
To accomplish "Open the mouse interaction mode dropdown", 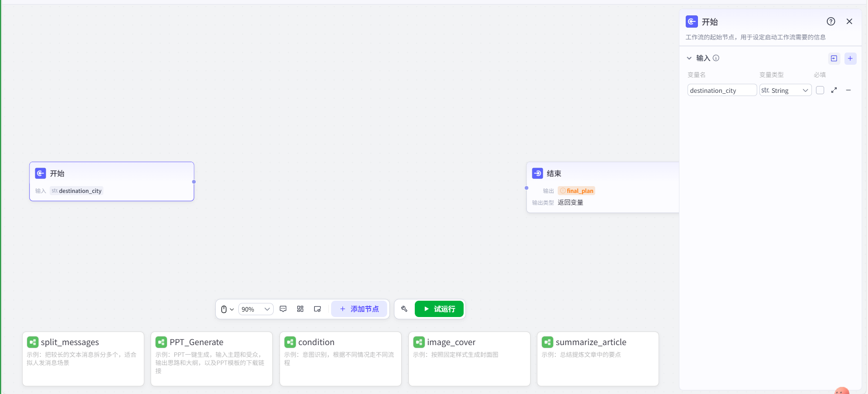I will [227, 309].
